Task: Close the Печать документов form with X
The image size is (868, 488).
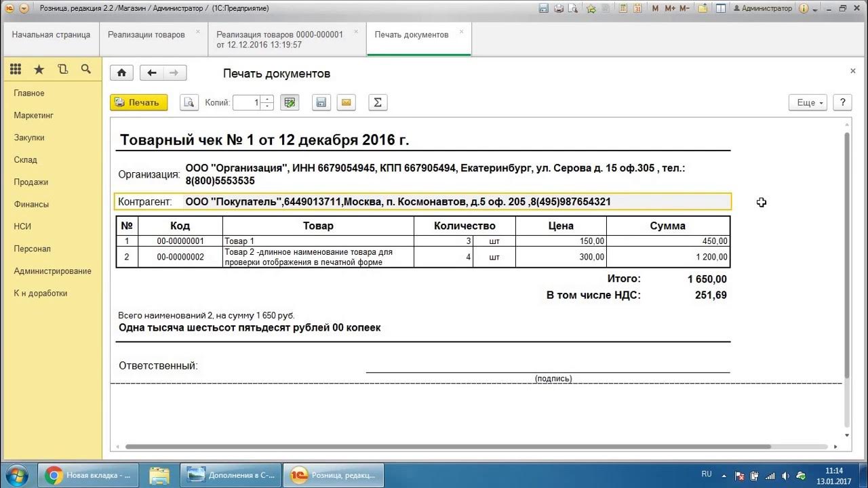Action: [x=853, y=70]
